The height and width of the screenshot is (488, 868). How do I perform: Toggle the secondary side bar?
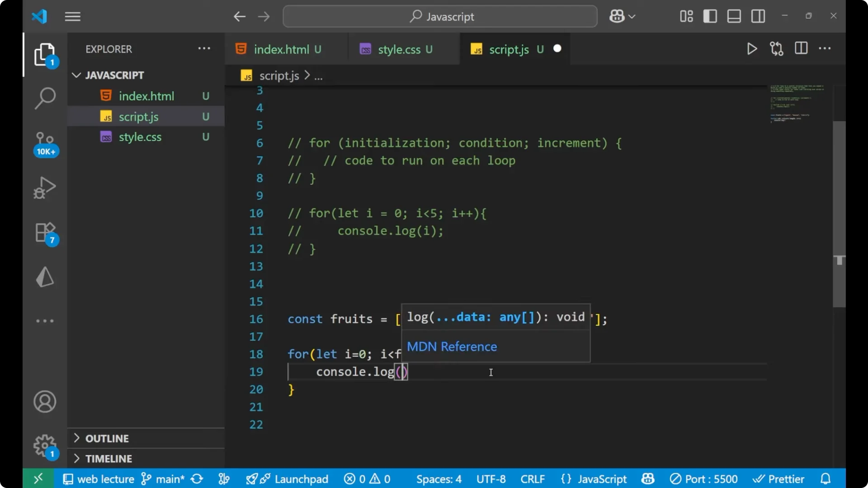(758, 16)
